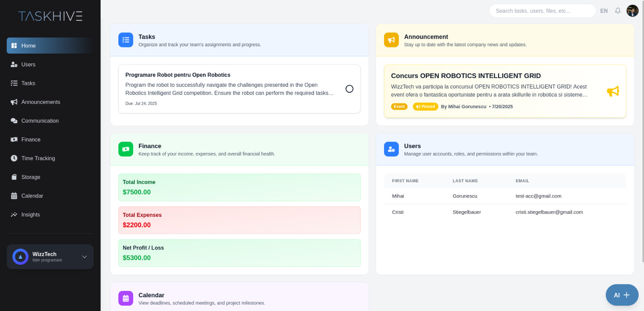644x311 pixels.
Task: Click the Pinned badge on announcement
Action: 425,107
